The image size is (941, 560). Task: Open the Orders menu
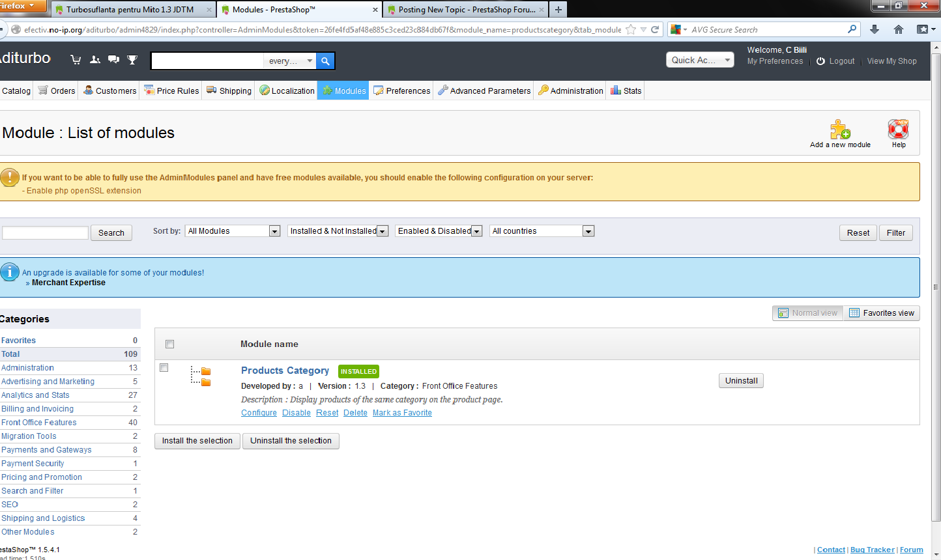tap(57, 91)
